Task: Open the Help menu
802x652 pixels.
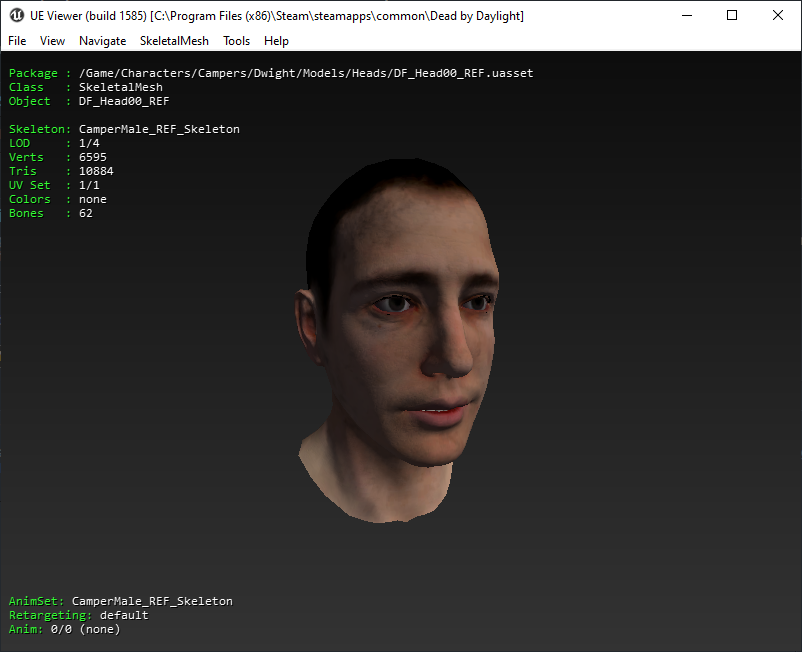Action: (276, 41)
